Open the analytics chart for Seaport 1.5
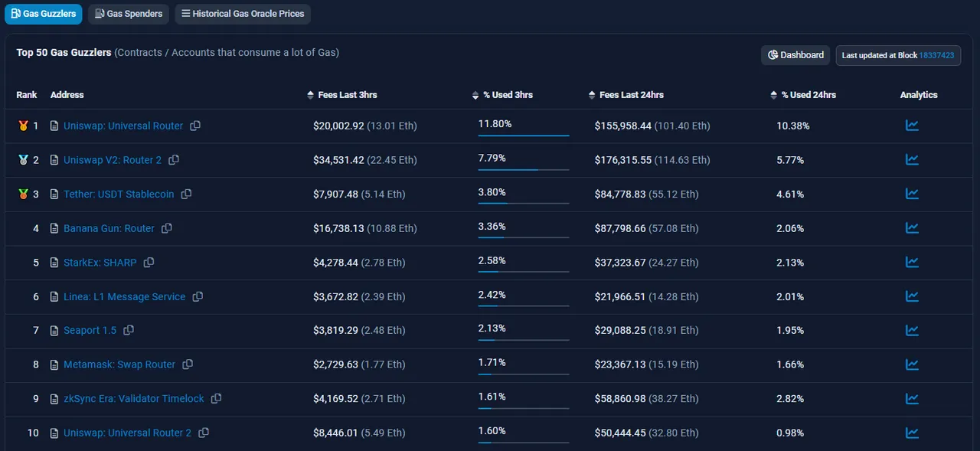This screenshot has width=980, height=451. 912,330
